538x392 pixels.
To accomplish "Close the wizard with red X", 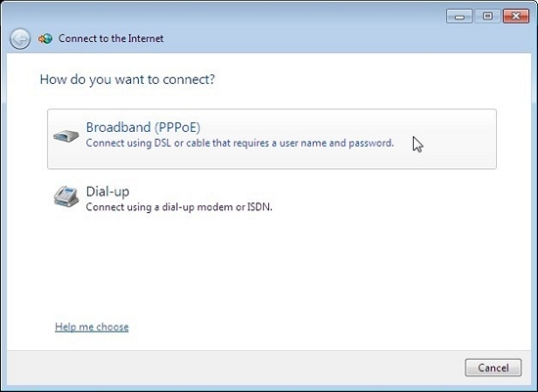I will (x=516, y=16).
